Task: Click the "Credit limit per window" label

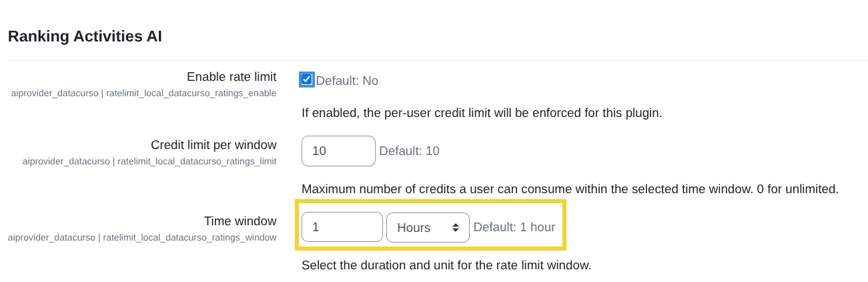Action: 213,145
